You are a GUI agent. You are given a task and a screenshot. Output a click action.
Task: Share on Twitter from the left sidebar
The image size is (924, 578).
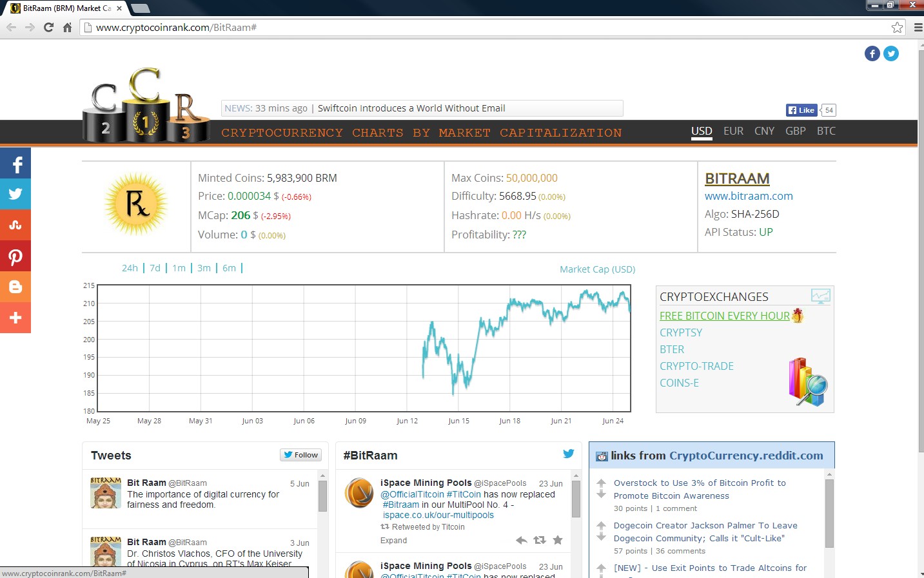coord(15,194)
